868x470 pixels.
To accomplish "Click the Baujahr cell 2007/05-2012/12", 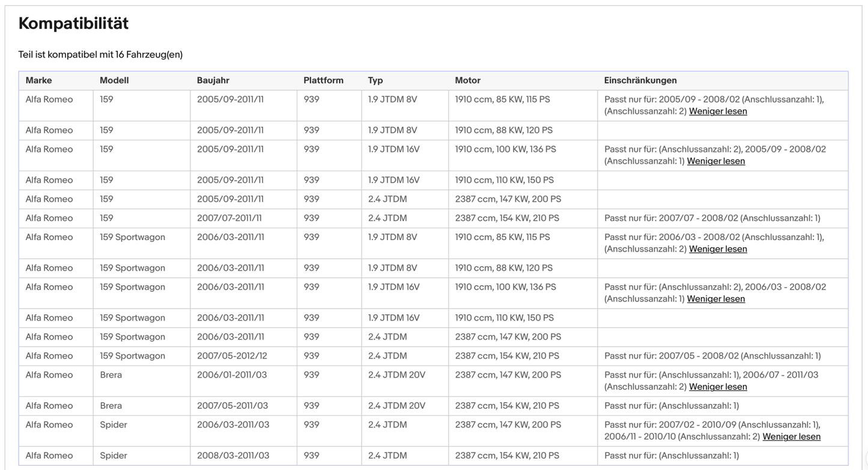I will pos(232,356).
